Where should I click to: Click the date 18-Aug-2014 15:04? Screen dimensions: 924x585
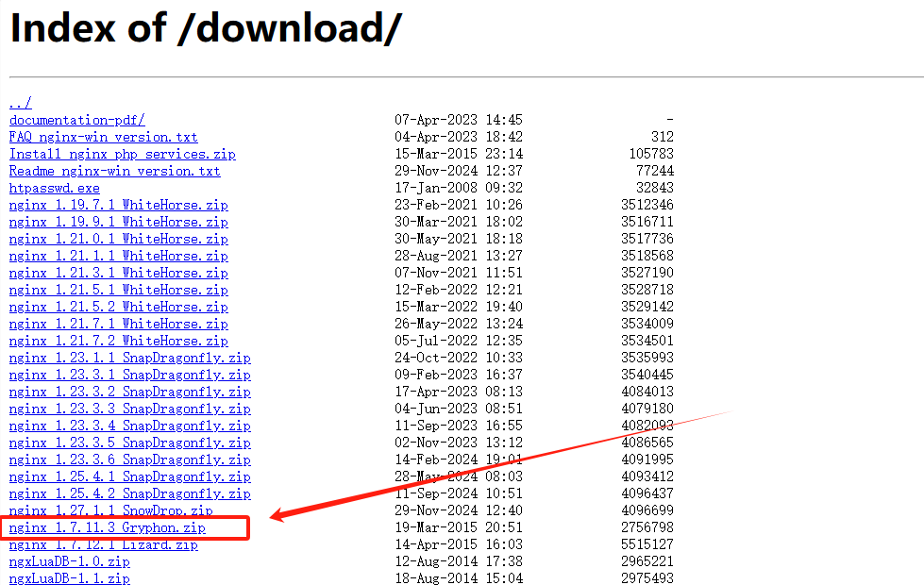pyautogui.click(x=459, y=578)
